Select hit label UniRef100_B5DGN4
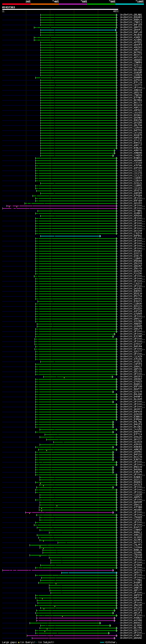Viewport: 146px width, 644px height. (x=131, y=261)
